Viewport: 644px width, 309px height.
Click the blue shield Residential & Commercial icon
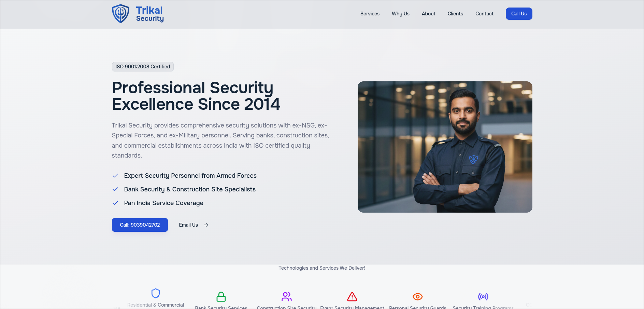pos(156,293)
